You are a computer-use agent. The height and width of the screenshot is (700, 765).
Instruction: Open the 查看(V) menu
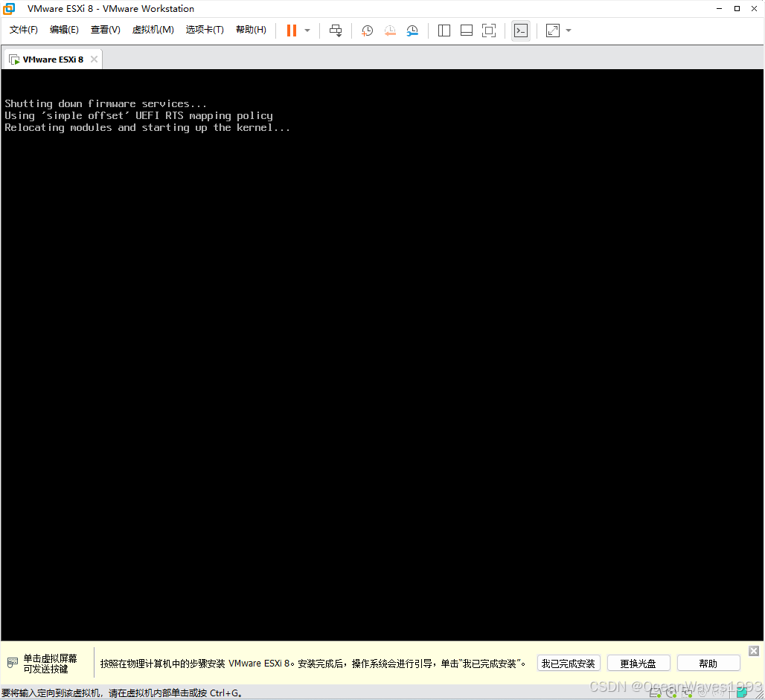coord(106,30)
